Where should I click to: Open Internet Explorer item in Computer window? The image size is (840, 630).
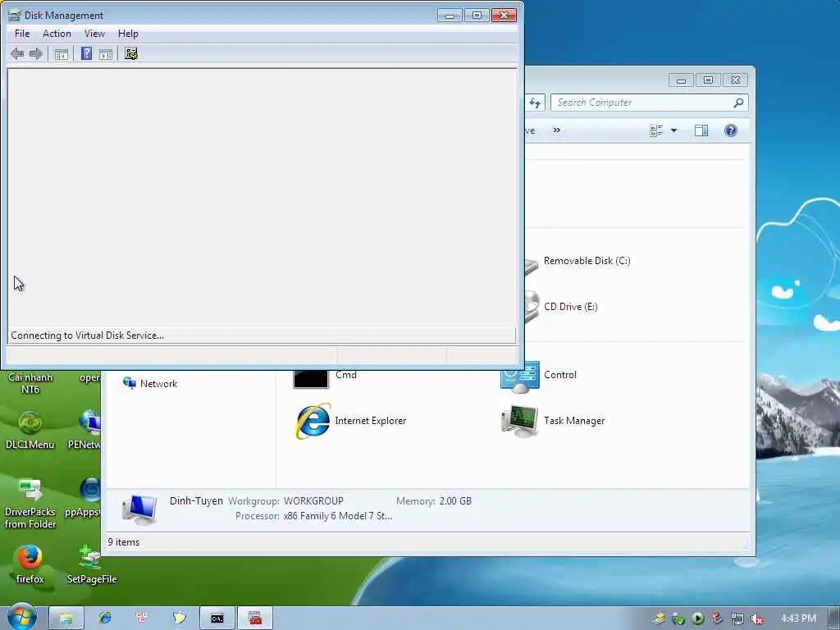350,421
